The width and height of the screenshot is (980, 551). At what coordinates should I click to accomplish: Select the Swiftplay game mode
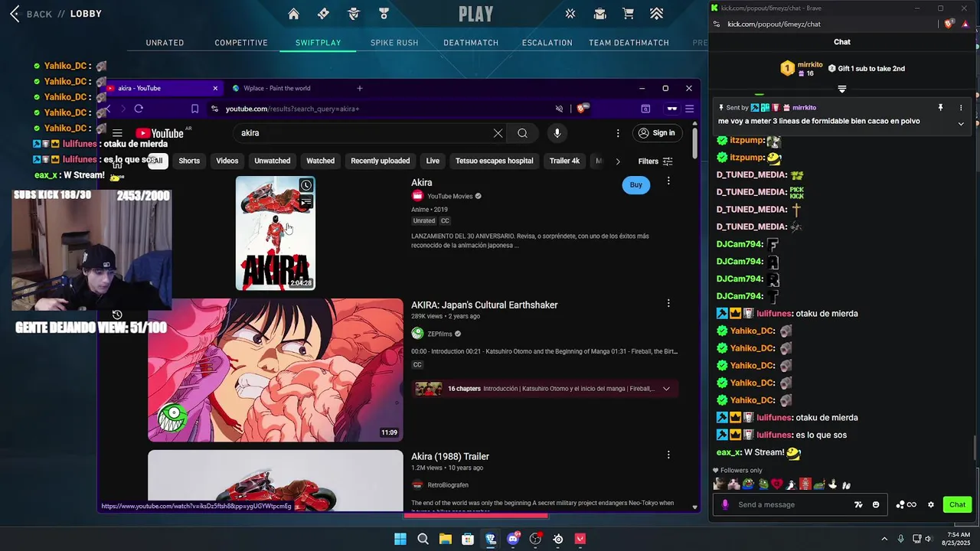click(318, 43)
